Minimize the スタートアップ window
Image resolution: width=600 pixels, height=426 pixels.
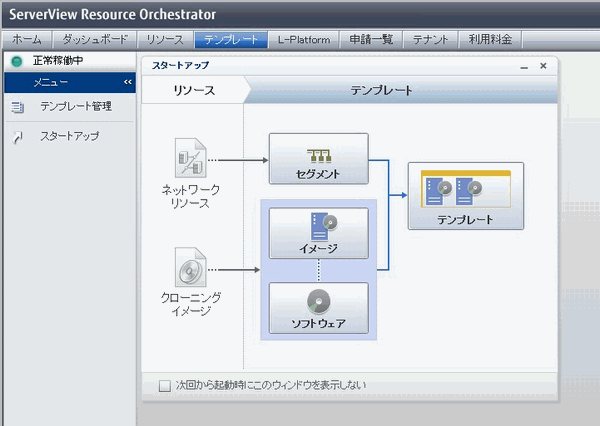coord(524,67)
